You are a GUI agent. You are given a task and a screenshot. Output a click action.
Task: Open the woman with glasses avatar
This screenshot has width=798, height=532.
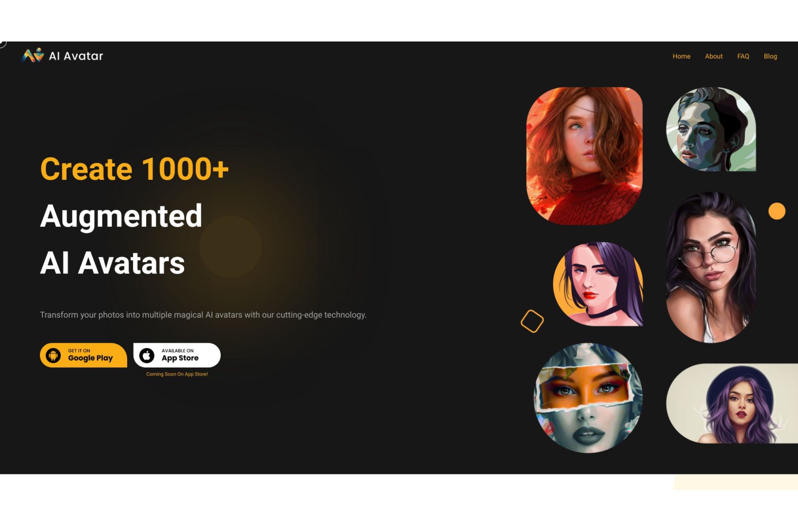coord(711,268)
